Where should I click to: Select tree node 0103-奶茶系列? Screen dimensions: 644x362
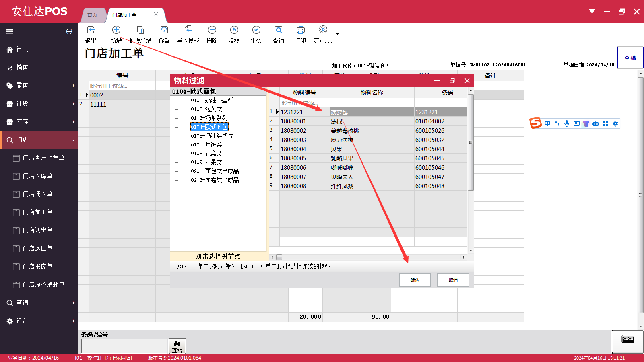click(209, 118)
